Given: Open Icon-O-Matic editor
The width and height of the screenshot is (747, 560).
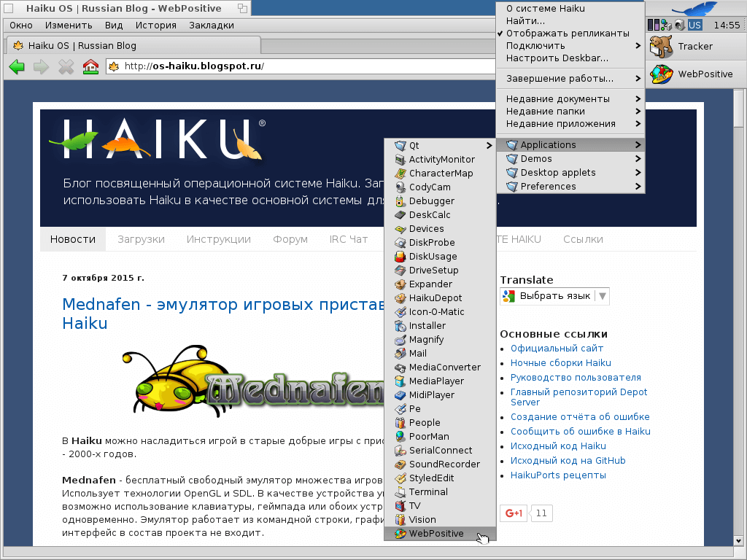Looking at the screenshot, I should point(440,312).
